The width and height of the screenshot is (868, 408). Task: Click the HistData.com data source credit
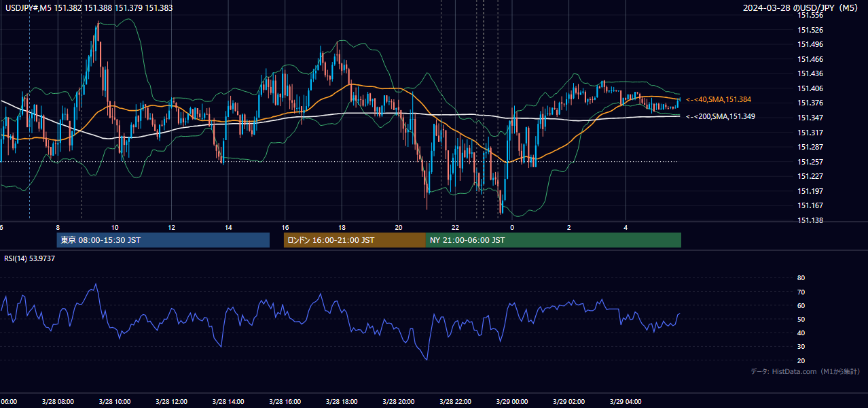coord(806,371)
